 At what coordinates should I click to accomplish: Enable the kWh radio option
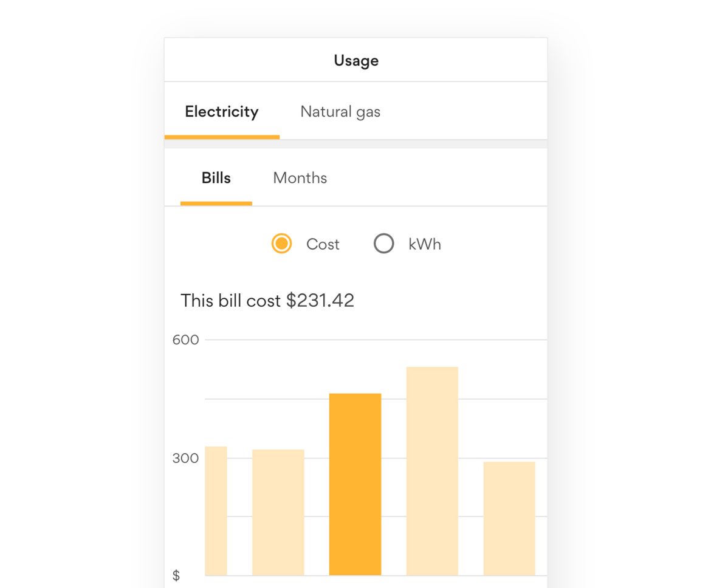click(x=383, y=244)
